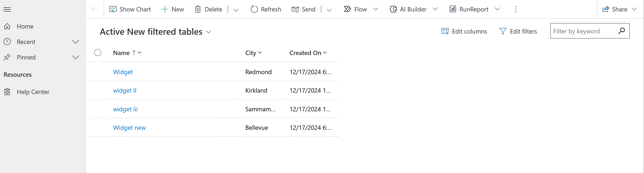Screen dimensions: 644x173
Task: Click the Help Center icon
Action: [7, 92]
